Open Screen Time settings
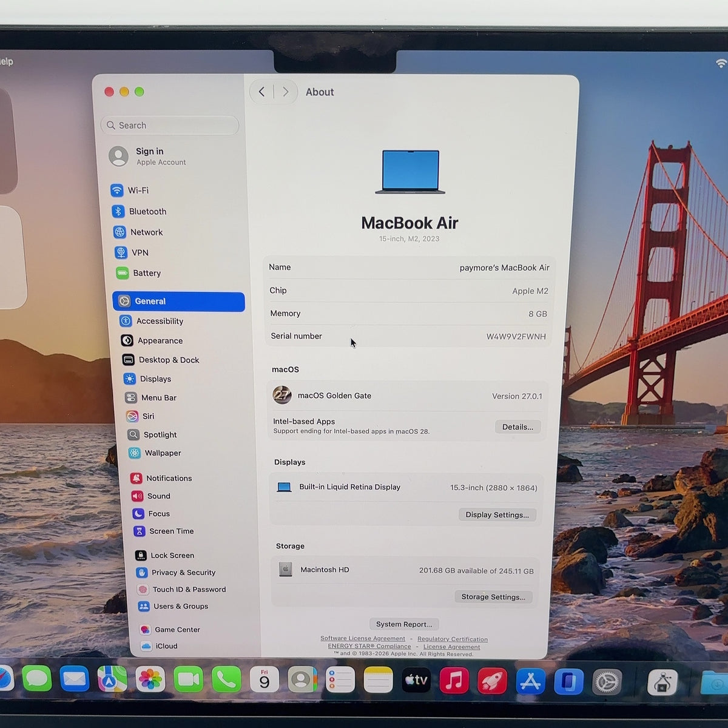Viewport: 728px width, 728px height. point(164,531)
